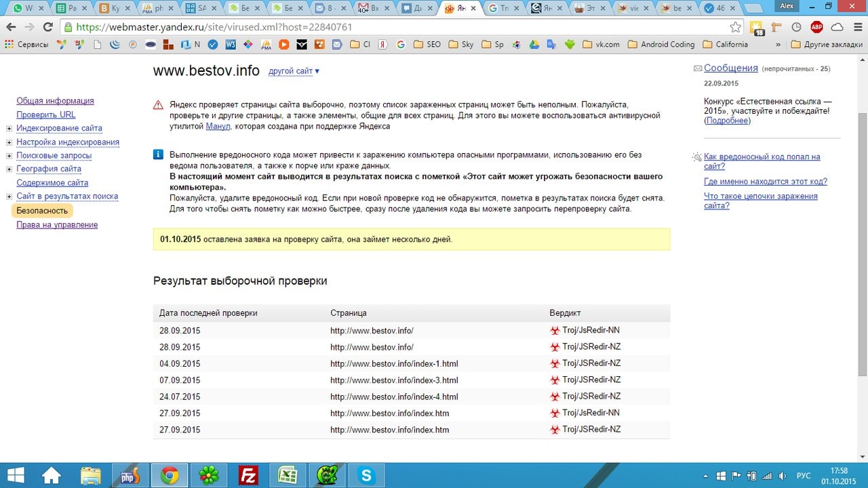The height and width of the screenshot is (488, 868).
Task: Go to Общая информация in the sidebar
Action: pyautogui.click(x=55, y=100)
